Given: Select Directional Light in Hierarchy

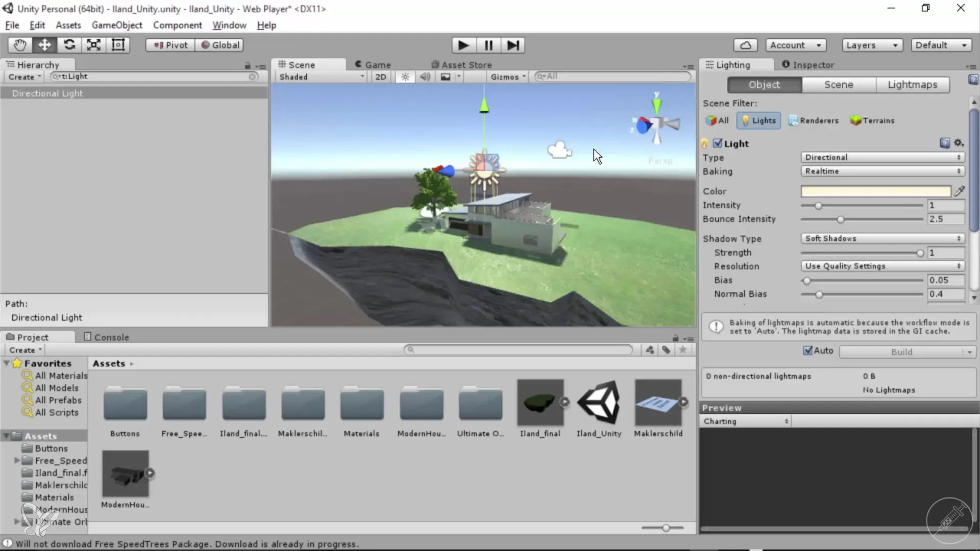Looking at the screenshot, I should (x=134, y=93).
